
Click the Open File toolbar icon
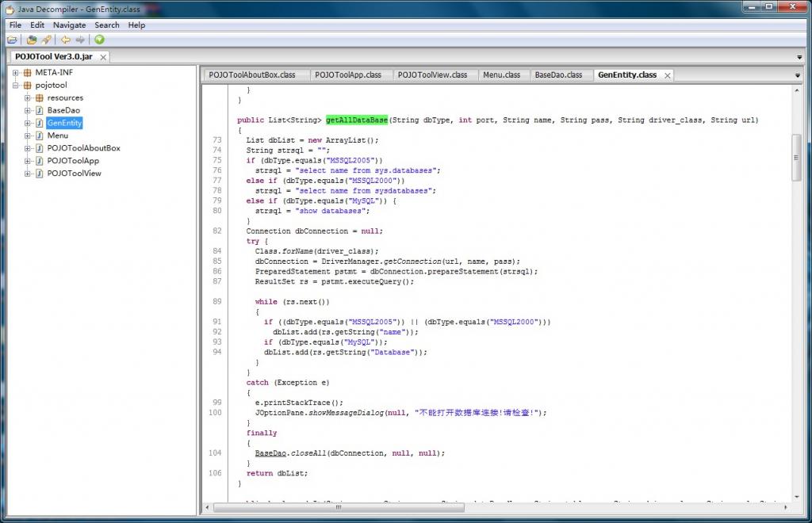click(13, 40)
